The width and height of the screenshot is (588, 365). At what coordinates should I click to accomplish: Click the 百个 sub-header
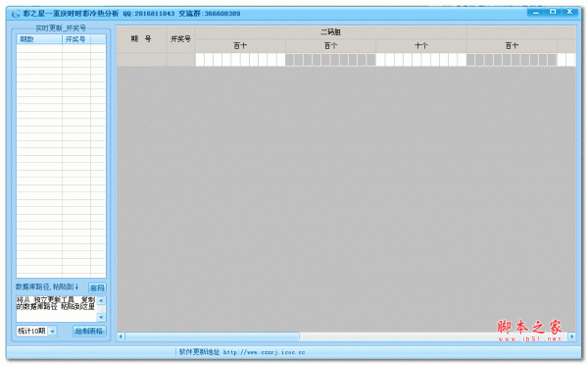pos(331,46)
